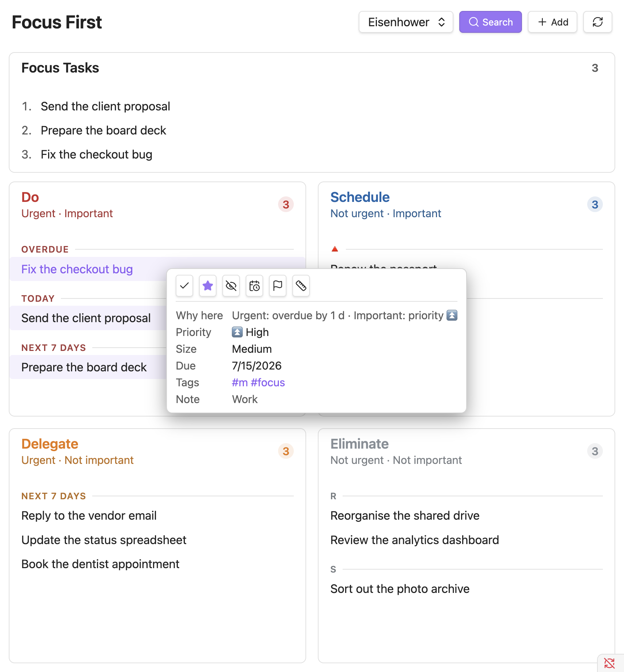This screenshot has height=672, width=624.
Task: Select Send the client proposal in Do
Action: [x=88, y=318]
